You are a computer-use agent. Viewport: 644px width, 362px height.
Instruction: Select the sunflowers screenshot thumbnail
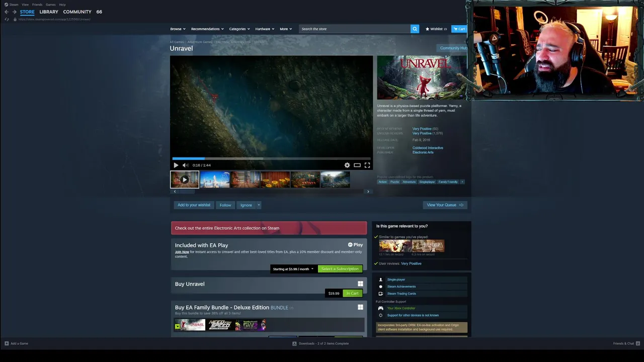coord(275,179)
